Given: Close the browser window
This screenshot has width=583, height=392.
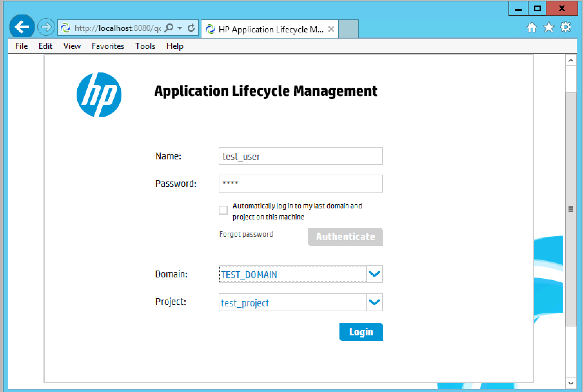Looking at the screenshot, I should tap(562, 9).
